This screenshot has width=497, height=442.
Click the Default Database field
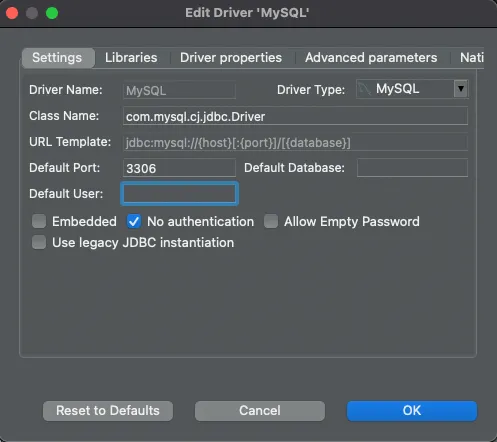coord(412,168)
